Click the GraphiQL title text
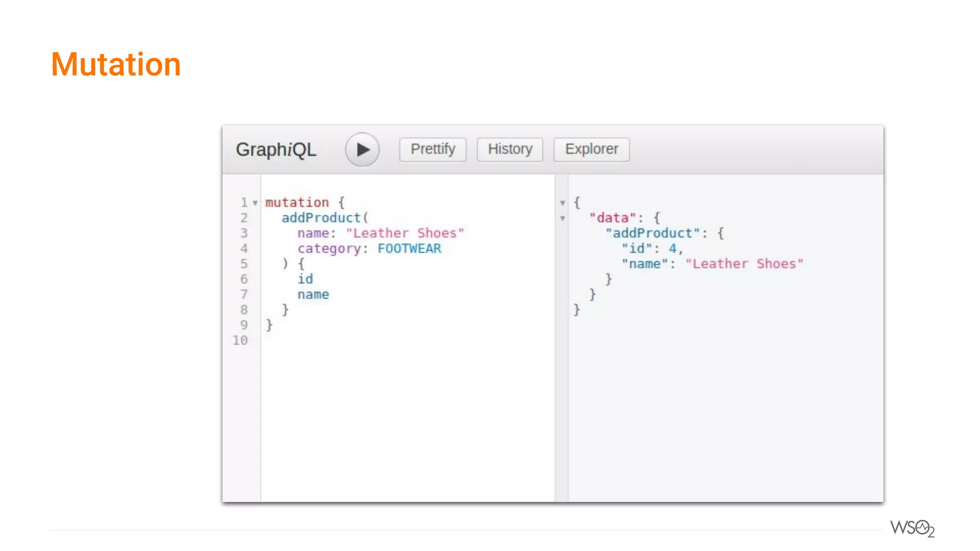This screenshot has height=551, width=980. coord(276,150)
